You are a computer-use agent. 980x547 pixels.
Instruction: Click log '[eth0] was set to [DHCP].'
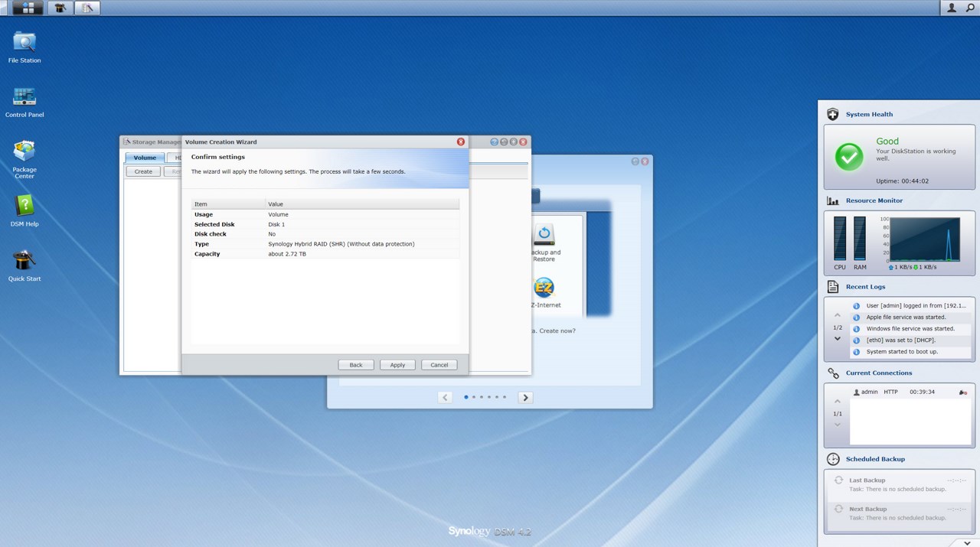pos(910,340)
